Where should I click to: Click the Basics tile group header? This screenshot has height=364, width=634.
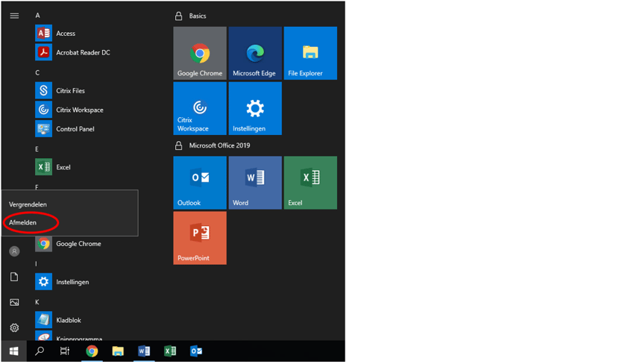tap(198, 16)
